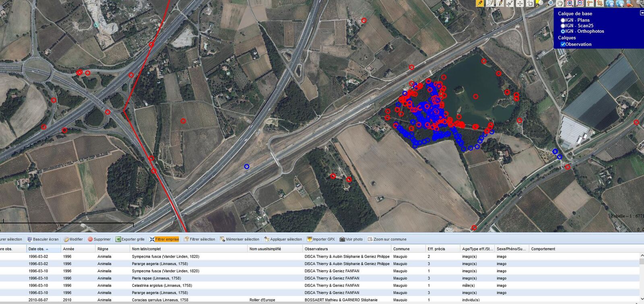
Task: Select the four-arrow move tool
Action: tap(520, 3)
